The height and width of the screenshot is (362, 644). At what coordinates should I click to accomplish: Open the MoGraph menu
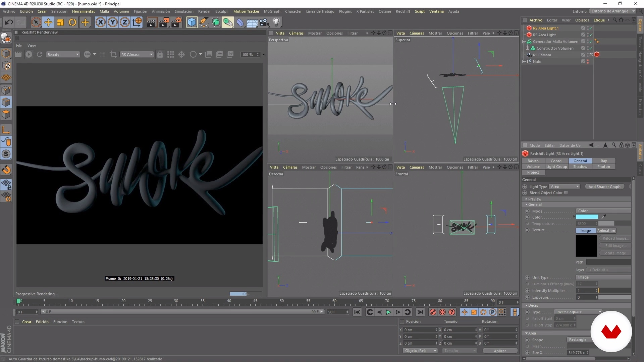[x=272, y=11]
